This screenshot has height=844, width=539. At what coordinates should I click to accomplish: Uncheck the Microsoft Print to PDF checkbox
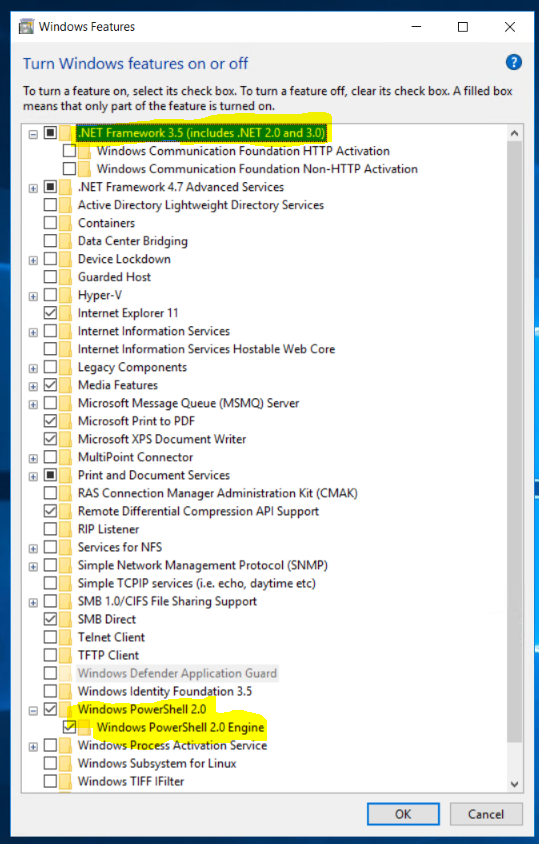pyautogui.click(x=50, y=421)
